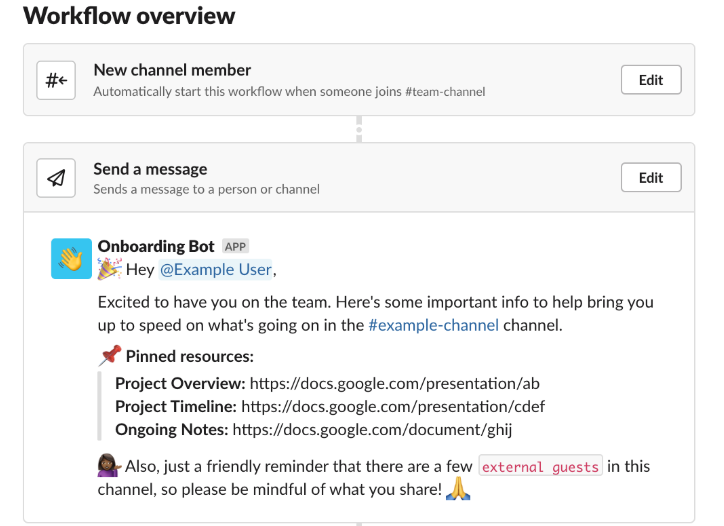
Task: Click the praying hands emoji
Action: (x=456, y=489)
